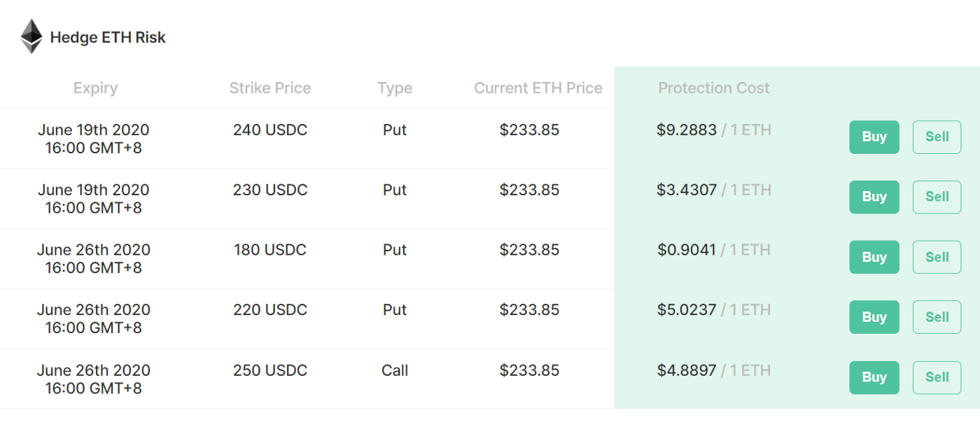
Task: Select the $9.2883 protection cost value
Action: (x=687, y=130)
